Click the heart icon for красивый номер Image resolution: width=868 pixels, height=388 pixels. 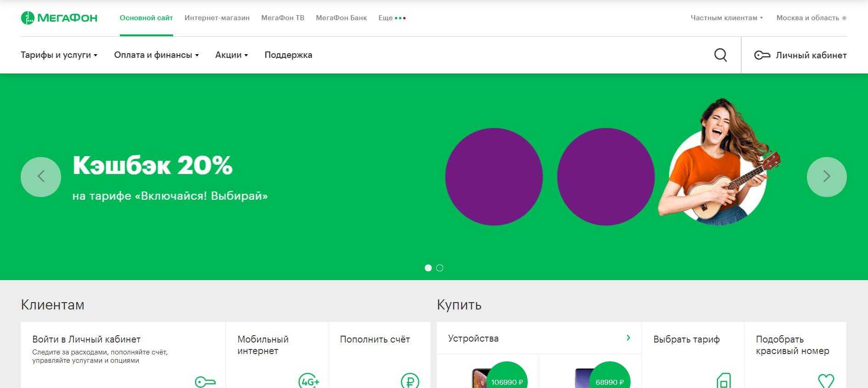[826, 381]
